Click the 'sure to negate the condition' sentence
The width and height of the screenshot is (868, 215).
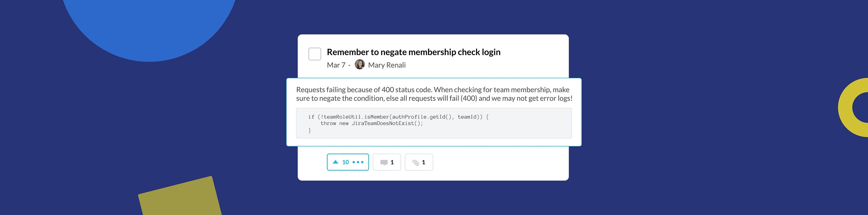click(434, 98)
